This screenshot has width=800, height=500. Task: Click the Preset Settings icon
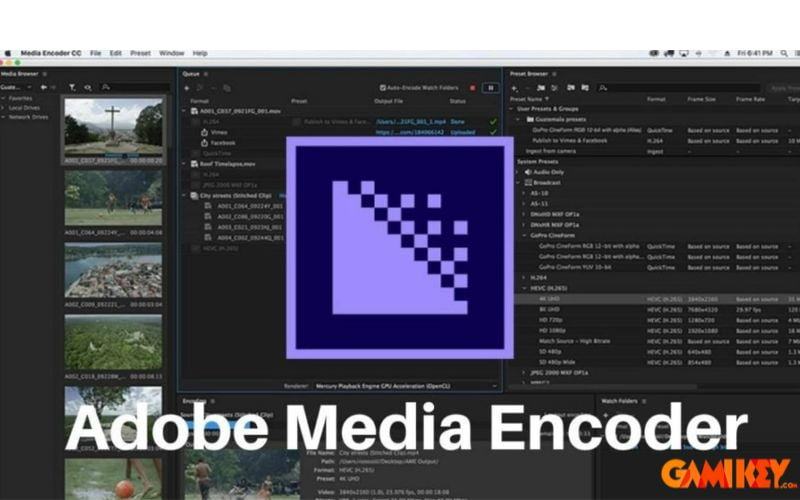[x=555, y=88]
